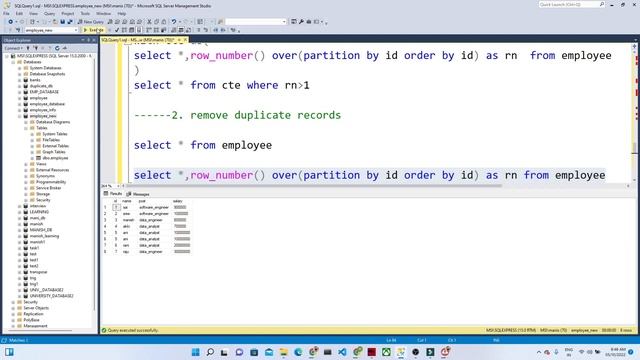This screenshot has height=360, width=640.
Task: Select the transpose database
Action: coord(38,272)
